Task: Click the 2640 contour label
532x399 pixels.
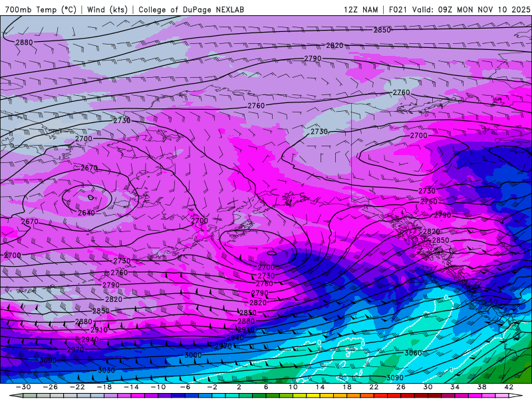Action: [86, 213]
